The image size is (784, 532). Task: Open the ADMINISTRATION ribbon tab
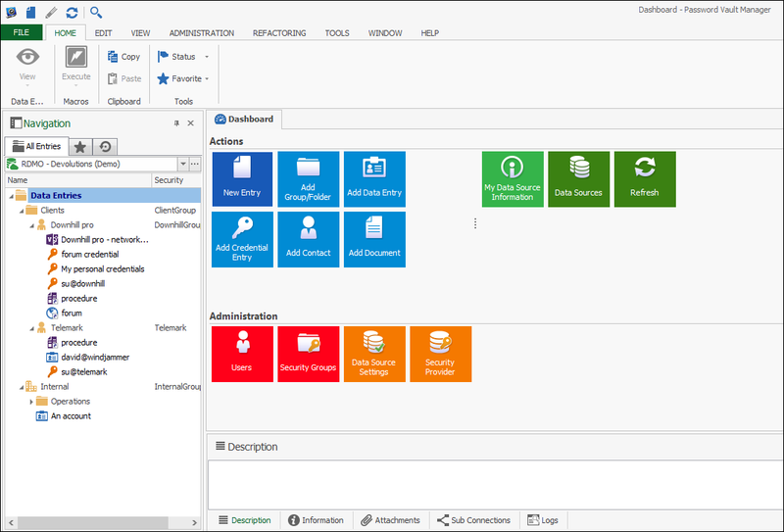coord(202,33)
